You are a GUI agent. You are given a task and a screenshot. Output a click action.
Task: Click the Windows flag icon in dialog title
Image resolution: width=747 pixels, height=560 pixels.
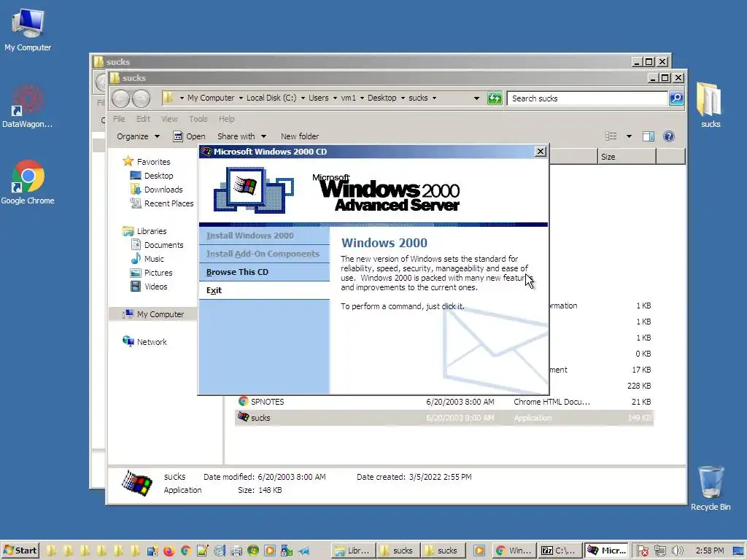click(206, 152)
